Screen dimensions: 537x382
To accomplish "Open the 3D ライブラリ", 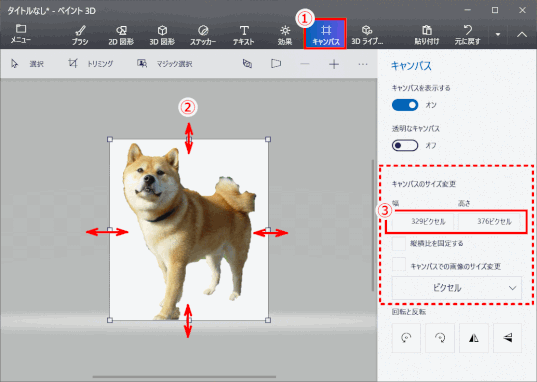I will (x=367, y=35).
